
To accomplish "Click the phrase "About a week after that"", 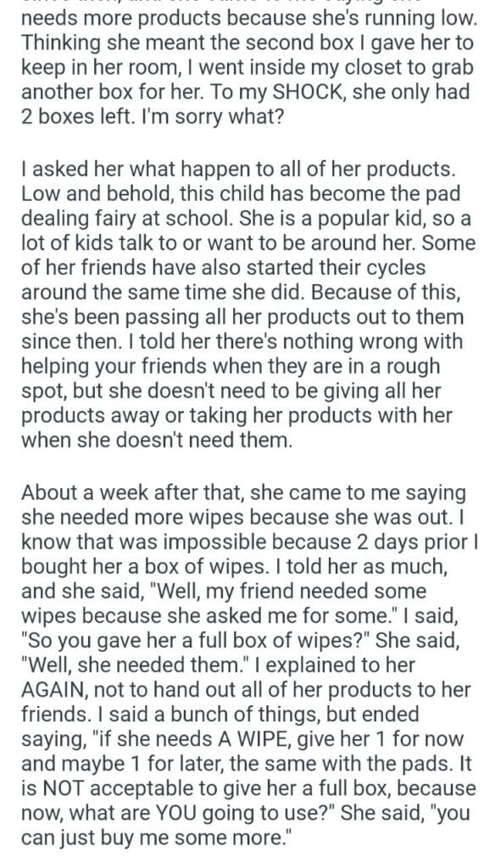I will coord(132,493).
